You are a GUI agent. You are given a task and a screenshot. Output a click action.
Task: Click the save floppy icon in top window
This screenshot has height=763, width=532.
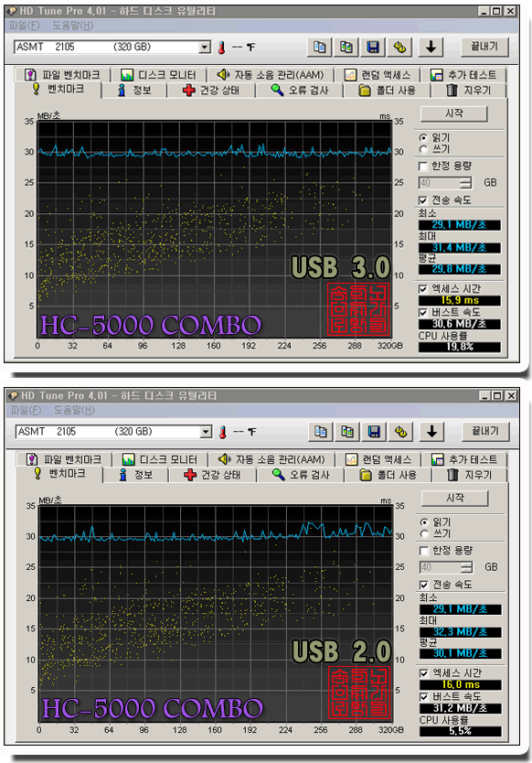[373, 48]
